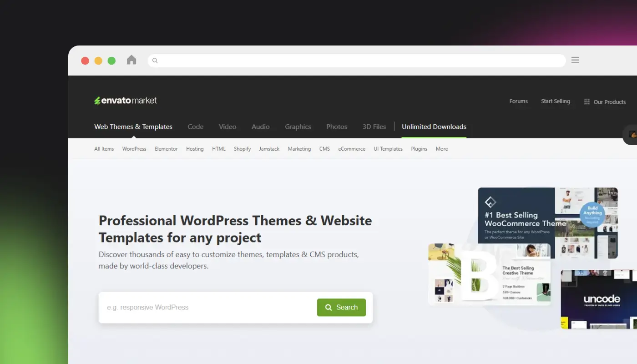Image resolution: width=637 pixels, height=364 pixels.
Task: Switch to the Video category
Action: (x=227, y=126)
